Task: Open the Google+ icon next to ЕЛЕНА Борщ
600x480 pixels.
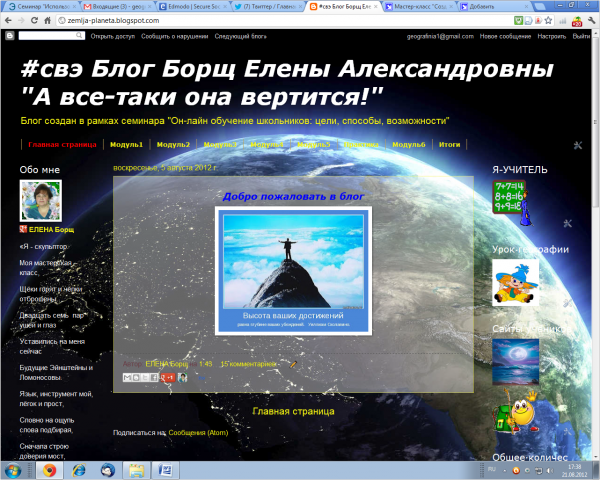Action: click(23, 229)
